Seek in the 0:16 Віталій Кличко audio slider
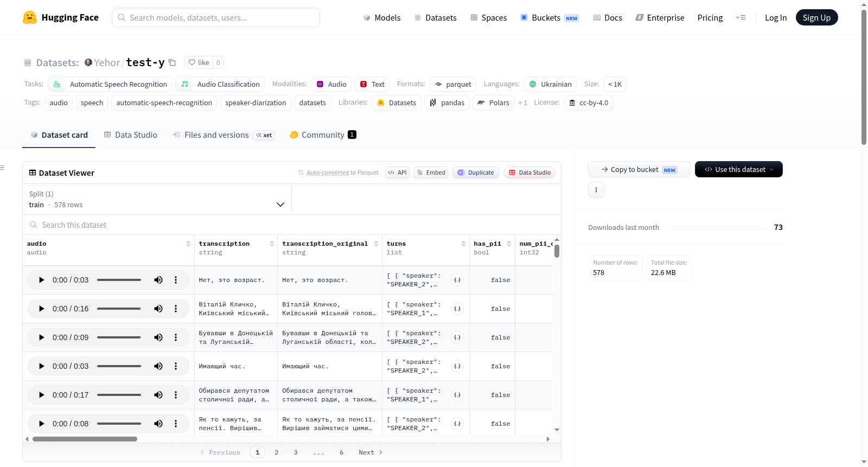Image resolution: width=868 pixels, height=467 pixels. (119, 309)
